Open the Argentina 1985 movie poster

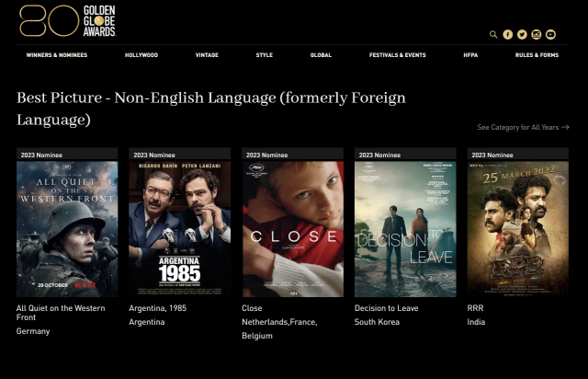180,229
